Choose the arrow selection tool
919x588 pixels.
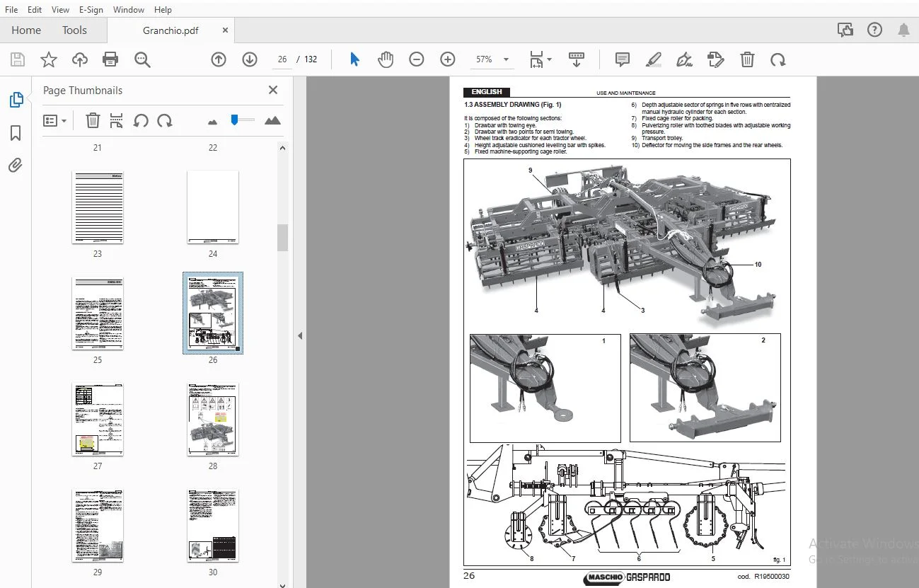tap(354, 59)
